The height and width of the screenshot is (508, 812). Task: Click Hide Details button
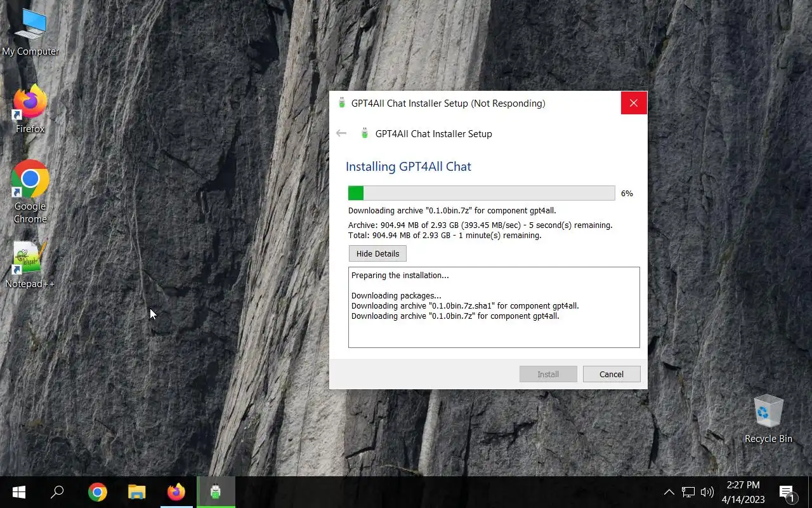coord(377,253)
